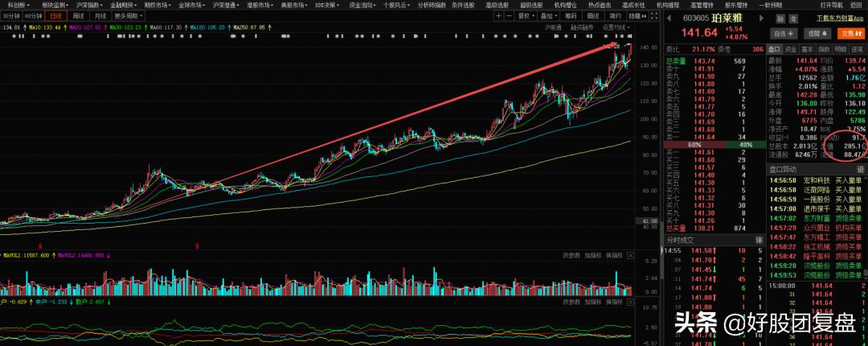Viewport: 868px width, 346px height.
Task: Toggle fullscreen chart icon
Action: pos(655,16)
